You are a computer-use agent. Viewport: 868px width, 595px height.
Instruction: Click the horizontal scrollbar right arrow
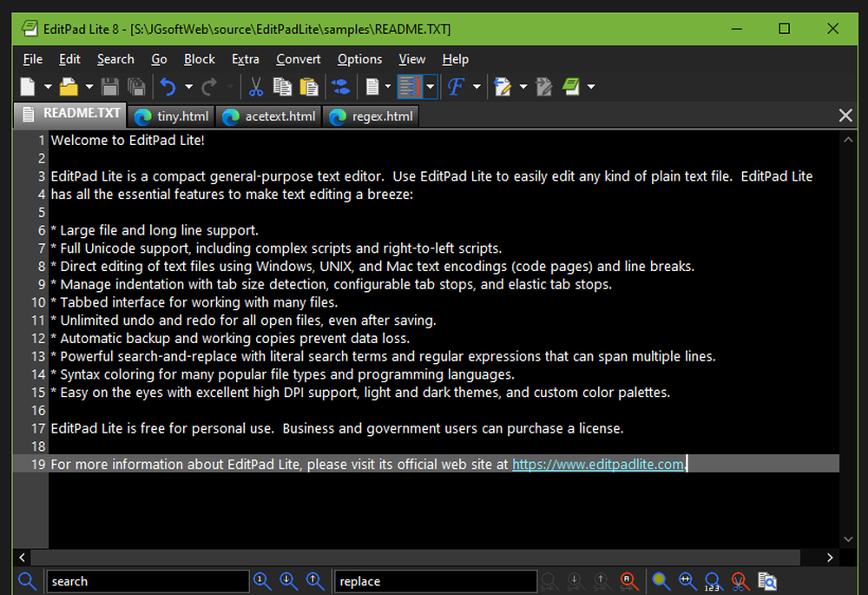pyautogui.click(x=830, y=558)
